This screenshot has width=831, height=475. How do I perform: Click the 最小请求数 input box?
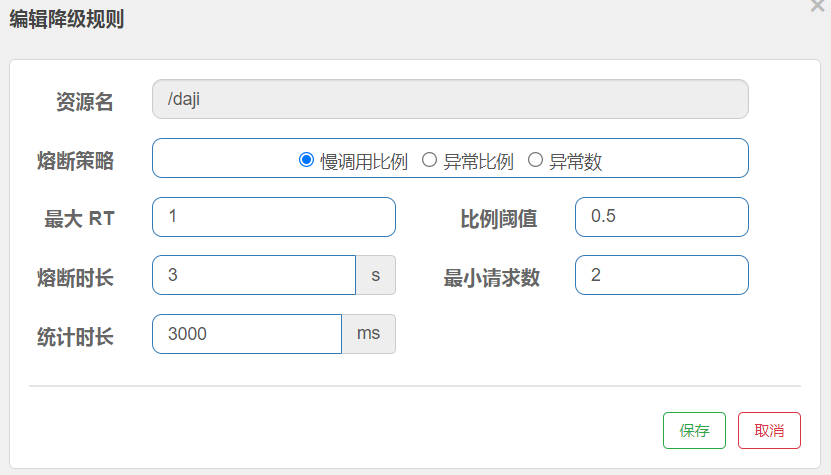click(x=661, y=275)
